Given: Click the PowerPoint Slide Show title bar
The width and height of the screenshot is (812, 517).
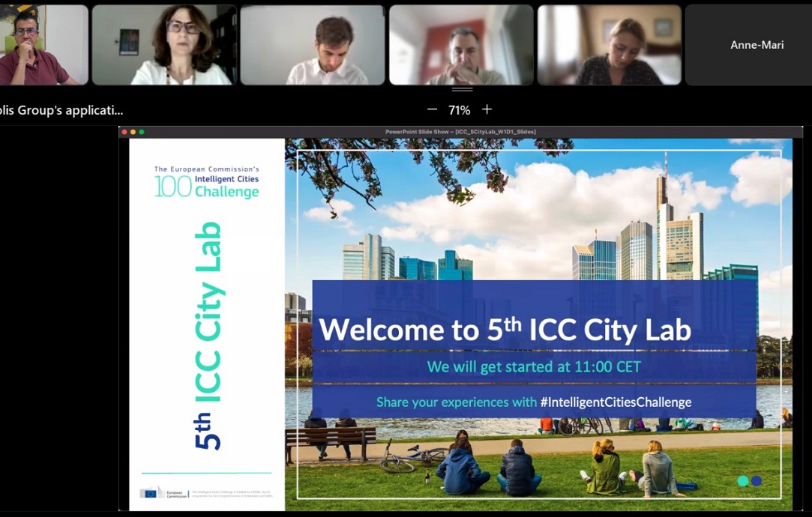Looking at the screenshot, I should point(460,132).
